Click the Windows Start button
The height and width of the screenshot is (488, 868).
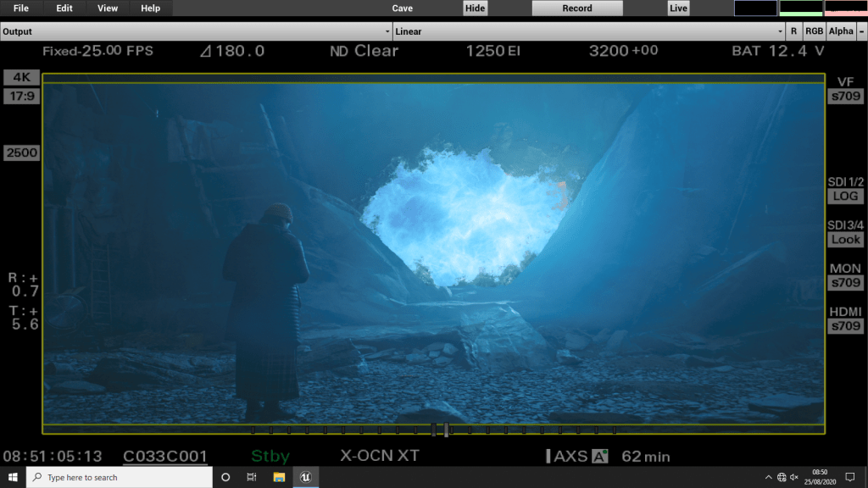tap(13, 477)
